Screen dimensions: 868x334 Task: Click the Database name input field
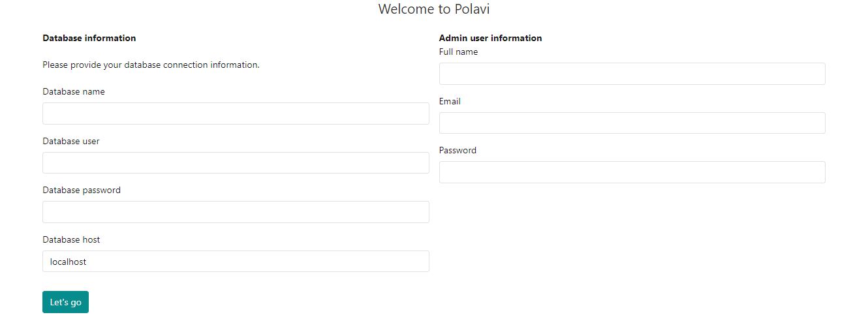[x=236, y=114]
